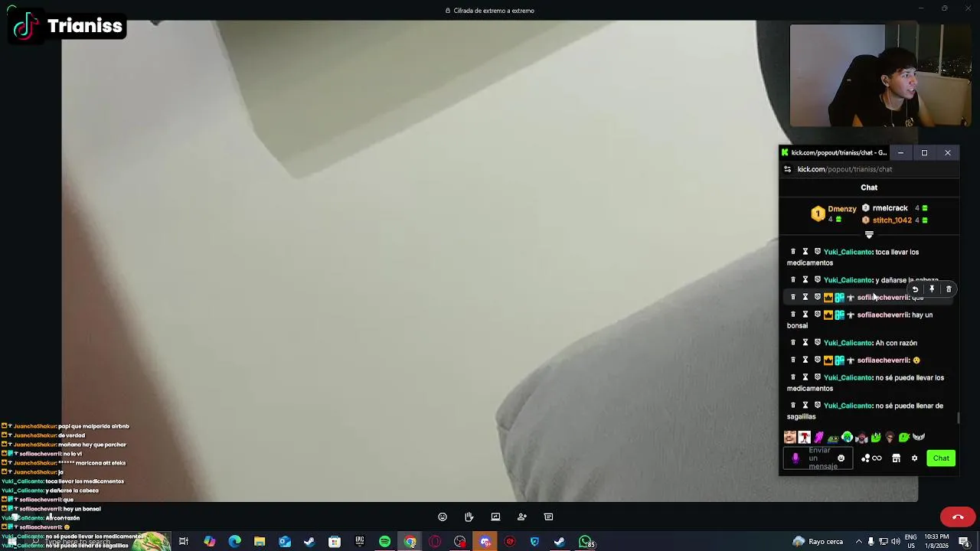Open Kick chat settings gear
Screen dimensions: 980x551
pyautogui.click(x=914, y=458)
